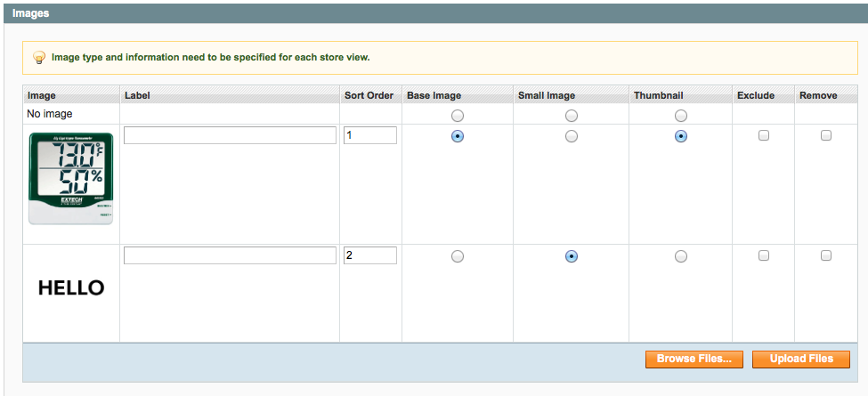Open the HELLO image thumbnail
This screenshot has height=396, width=868.
coord(71,287)
